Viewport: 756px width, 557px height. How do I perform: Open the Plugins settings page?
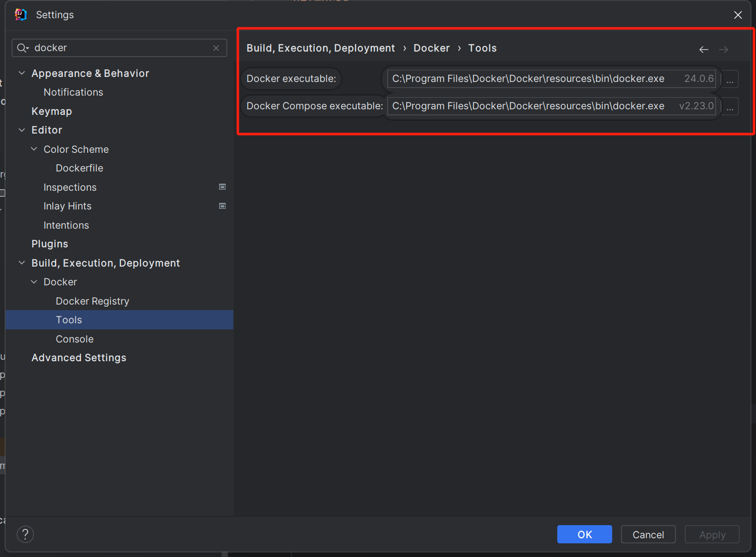[x=50, y=244]
